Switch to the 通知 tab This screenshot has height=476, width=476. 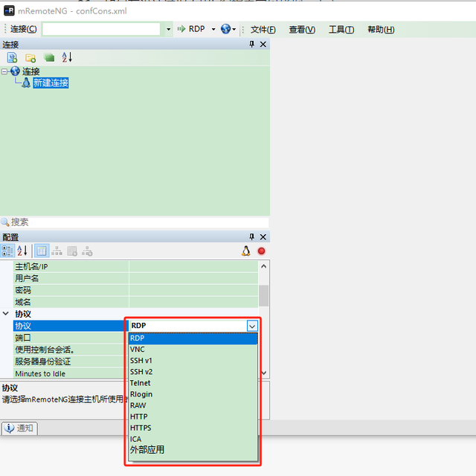point(19,428)
